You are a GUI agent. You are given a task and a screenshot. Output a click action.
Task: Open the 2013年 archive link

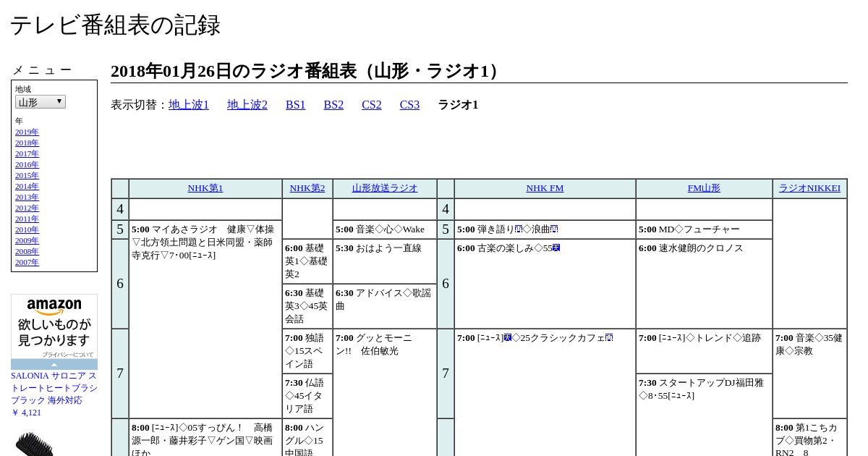[x=27, y=198]
